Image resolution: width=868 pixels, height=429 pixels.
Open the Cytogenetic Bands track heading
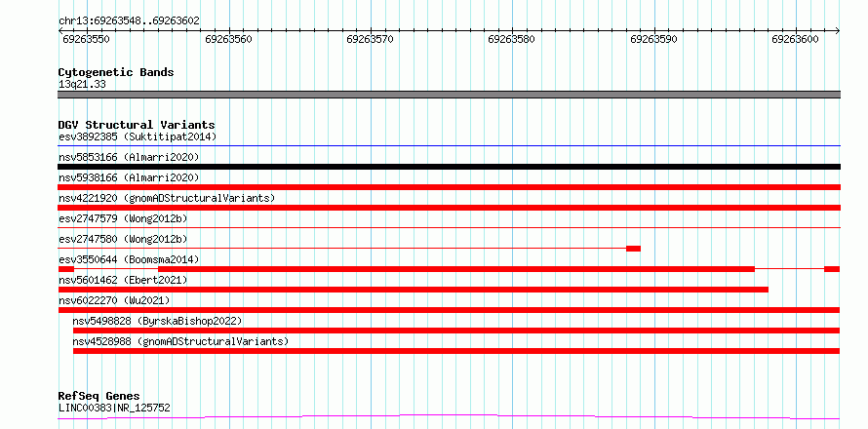(116, 72)
